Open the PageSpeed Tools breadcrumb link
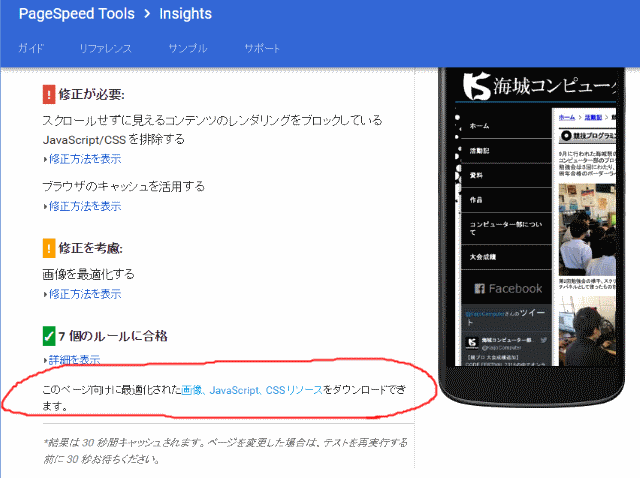The image size is (640, 478). tap(77, 14)
